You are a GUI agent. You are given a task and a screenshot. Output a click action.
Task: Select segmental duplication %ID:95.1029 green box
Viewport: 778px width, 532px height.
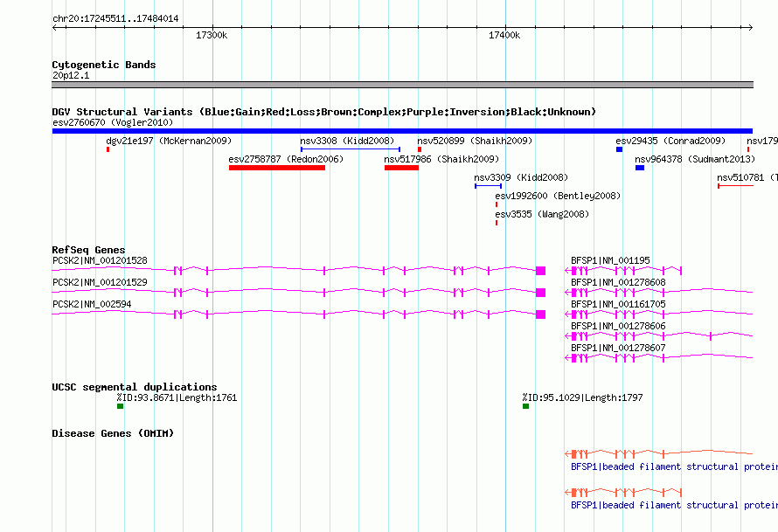click(x=526, y=406)
